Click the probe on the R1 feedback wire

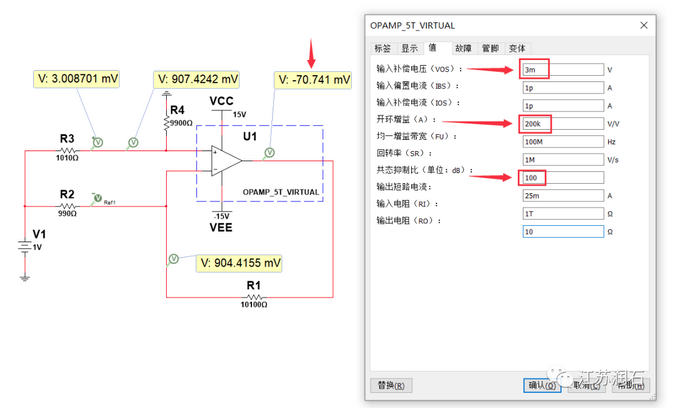tap(173, 258)
